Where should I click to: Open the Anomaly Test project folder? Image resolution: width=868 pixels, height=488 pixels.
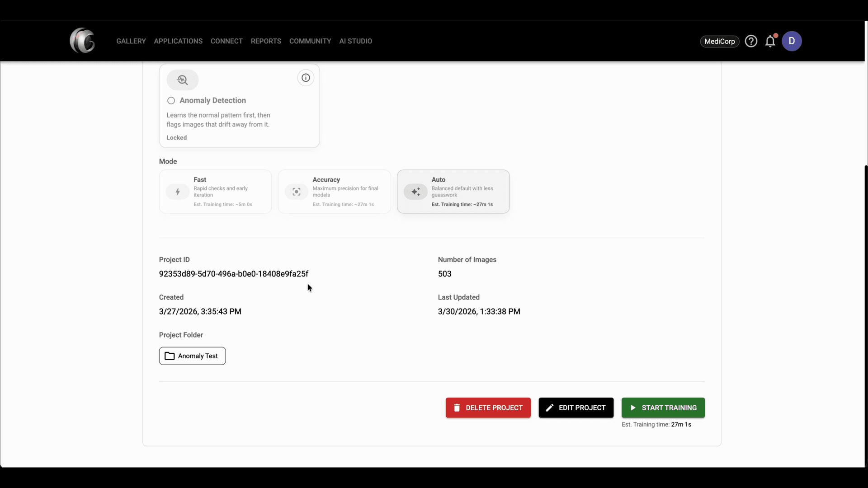coord(192,356)
